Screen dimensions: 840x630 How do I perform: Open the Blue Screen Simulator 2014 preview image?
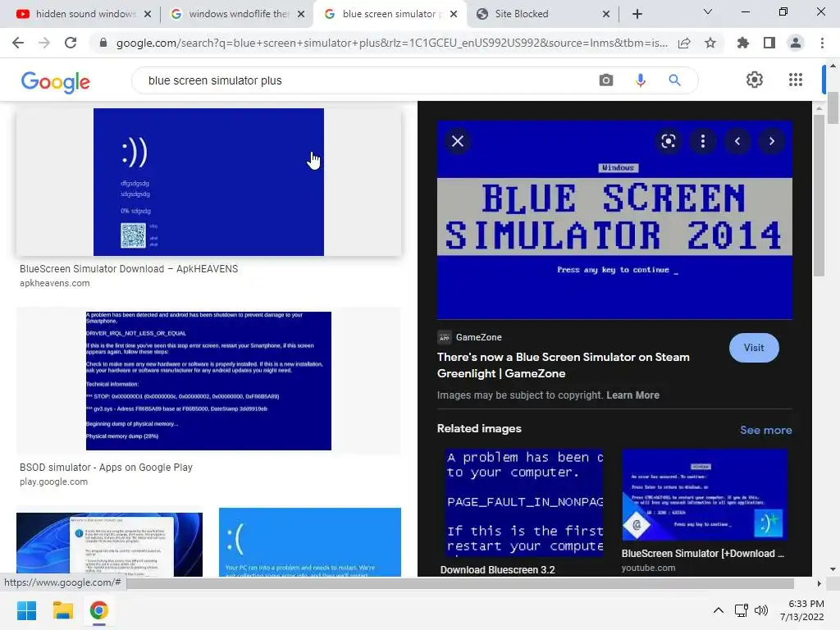point(614,220)
